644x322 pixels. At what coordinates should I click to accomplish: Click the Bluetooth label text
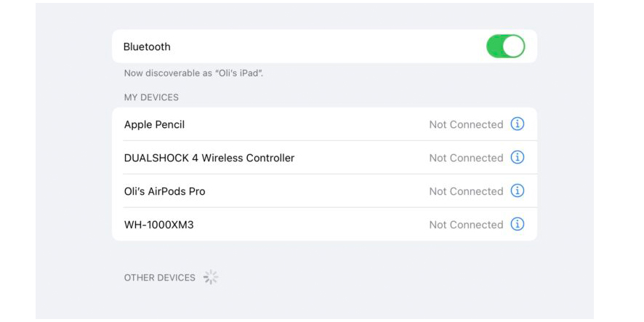pyautogui.click(x=147, y=47)
